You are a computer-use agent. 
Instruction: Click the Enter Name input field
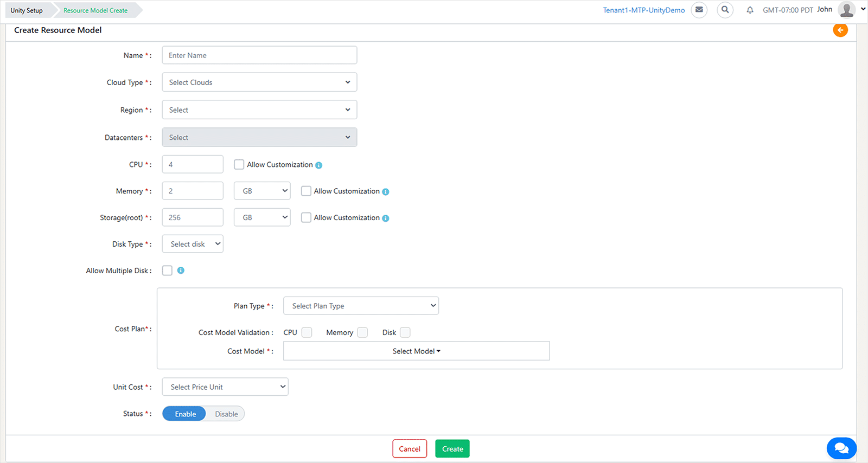pos(259,55)
